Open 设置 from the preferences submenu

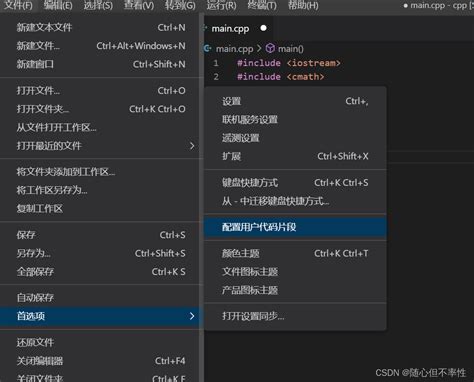click(x=295, y=101)
